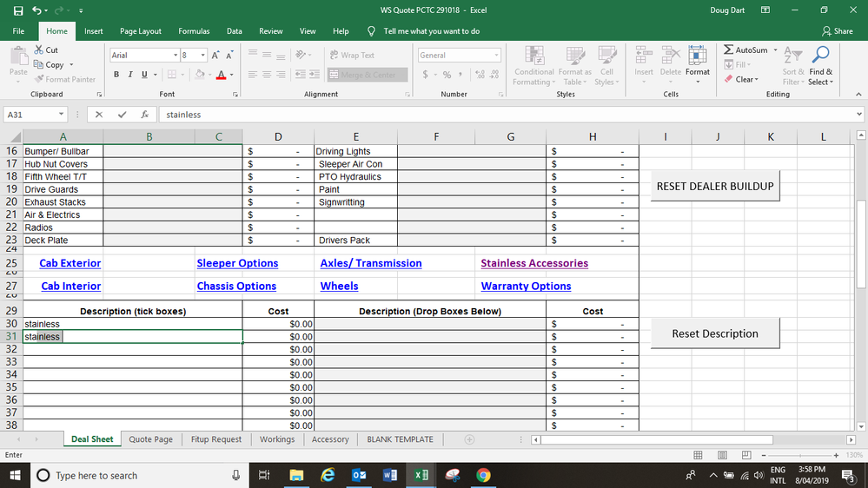Follow the Cab Exterior link
The width and height of the screenshot is (868, 488).
click(70, 263)
